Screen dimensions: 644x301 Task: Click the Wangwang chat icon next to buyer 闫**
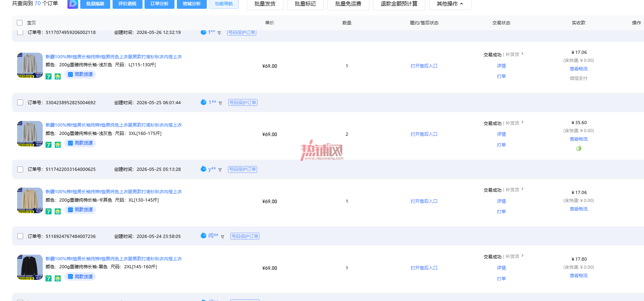203,236
